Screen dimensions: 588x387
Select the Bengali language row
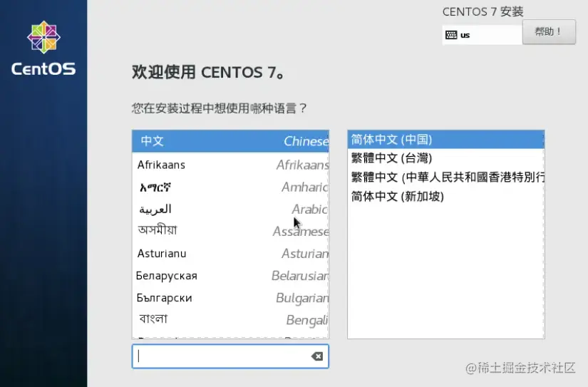(x=230, y=320)
